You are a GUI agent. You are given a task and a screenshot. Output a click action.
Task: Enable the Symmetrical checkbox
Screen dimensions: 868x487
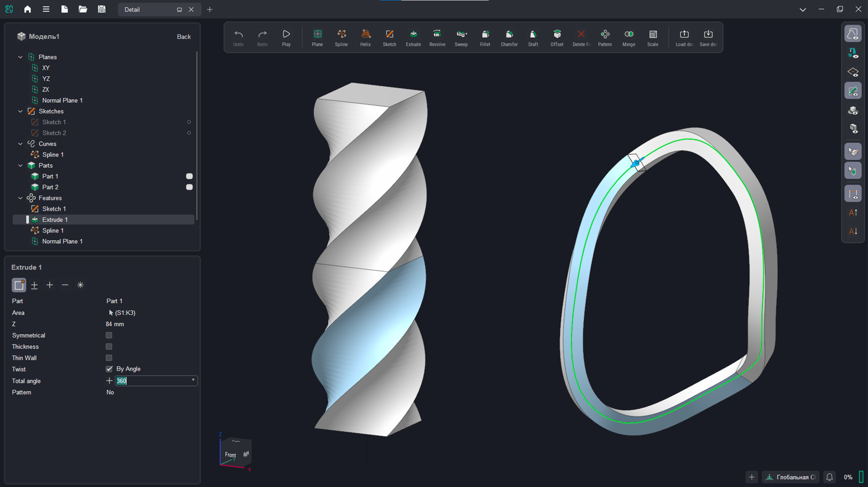pyautogui.click(x=109, y=335)
